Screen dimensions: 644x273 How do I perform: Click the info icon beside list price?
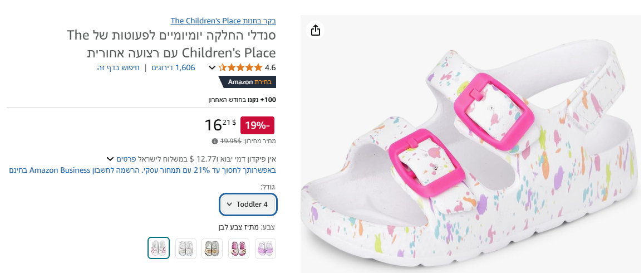click(x=215, y=142)
